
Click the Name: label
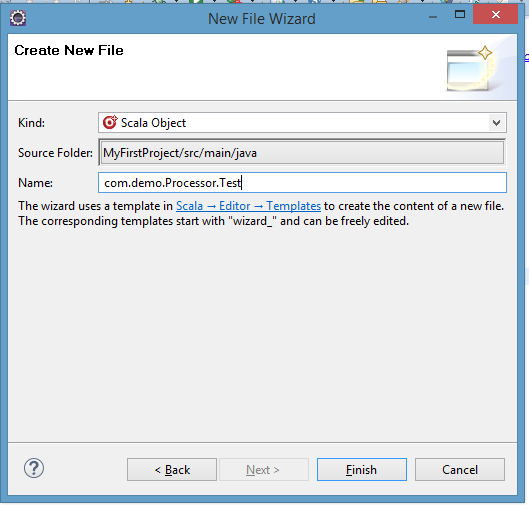35,183
